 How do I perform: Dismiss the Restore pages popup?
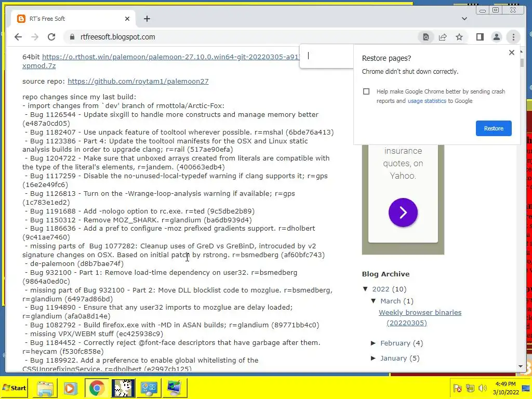512,52
